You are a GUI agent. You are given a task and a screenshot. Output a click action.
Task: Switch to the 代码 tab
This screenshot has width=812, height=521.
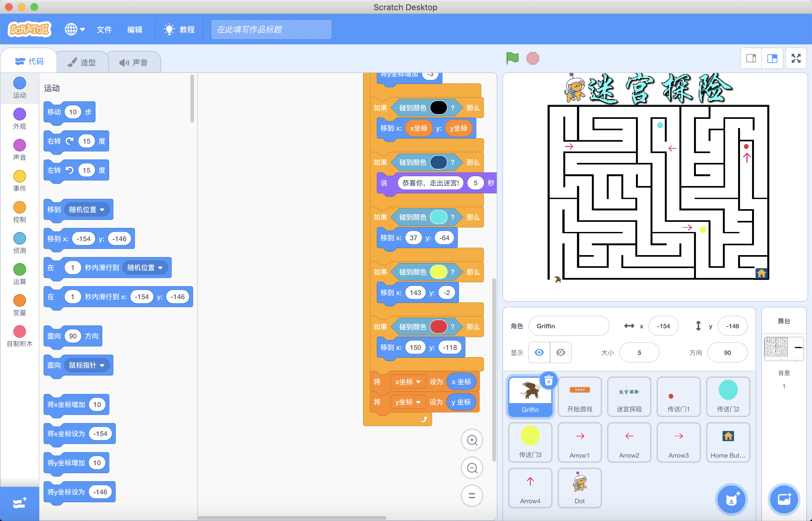click(29, 61)
